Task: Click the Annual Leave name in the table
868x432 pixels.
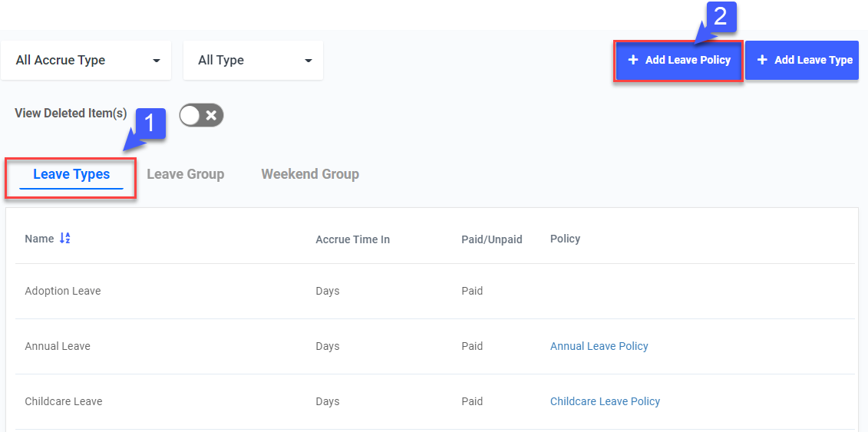Action: pos(58,346)
